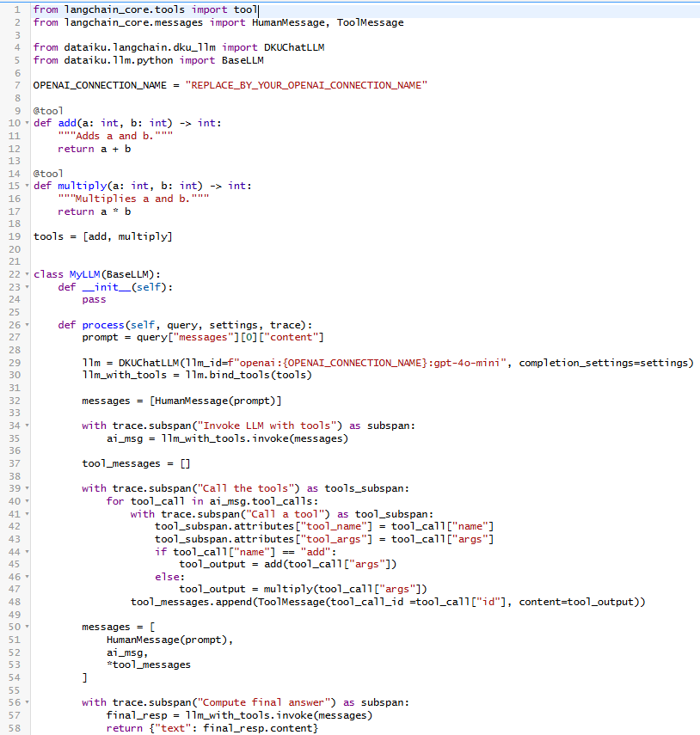Click "ai_msg," on line 52

click(127, 652)
